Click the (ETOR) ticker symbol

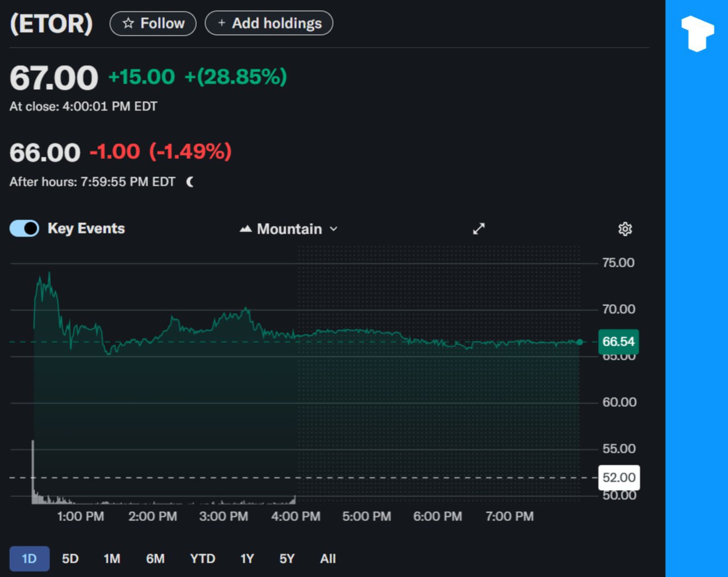(x=51, y=23)
